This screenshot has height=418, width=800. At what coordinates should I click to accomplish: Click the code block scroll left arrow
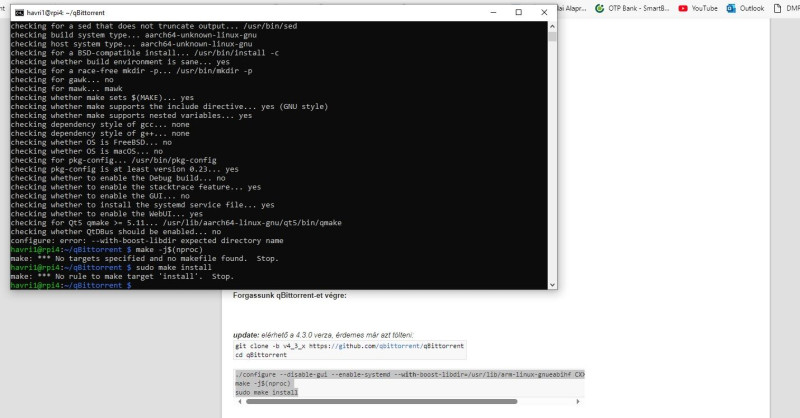240,402
